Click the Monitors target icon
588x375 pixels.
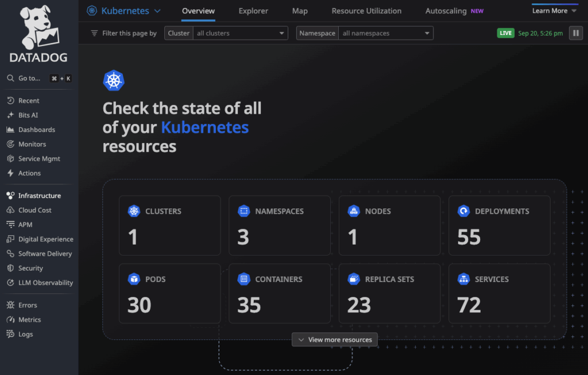pyautogui.click(x=10, y=144)
